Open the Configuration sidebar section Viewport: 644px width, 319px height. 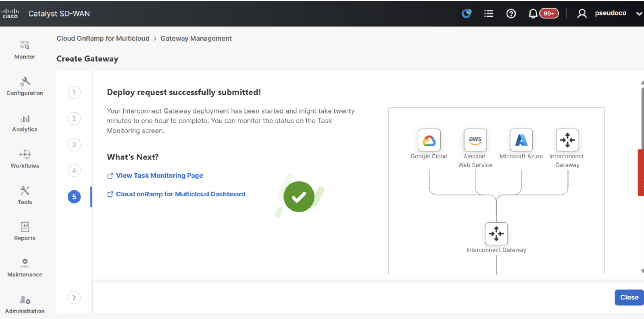[25, 86]
